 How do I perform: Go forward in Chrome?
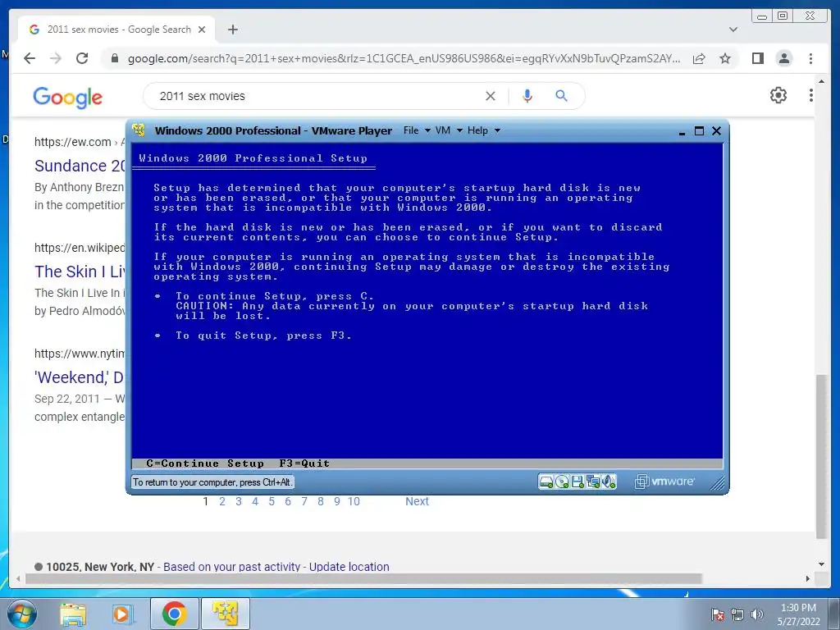[56, 58]
